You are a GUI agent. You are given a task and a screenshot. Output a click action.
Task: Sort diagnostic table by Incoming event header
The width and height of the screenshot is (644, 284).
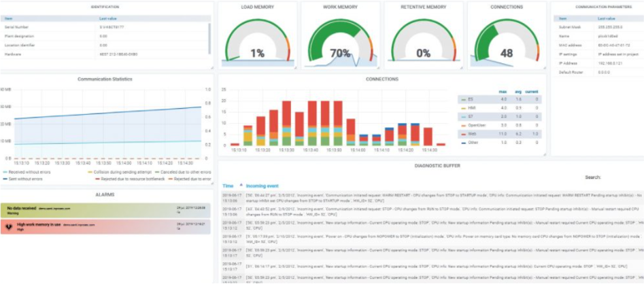click(x=262, y=185)
